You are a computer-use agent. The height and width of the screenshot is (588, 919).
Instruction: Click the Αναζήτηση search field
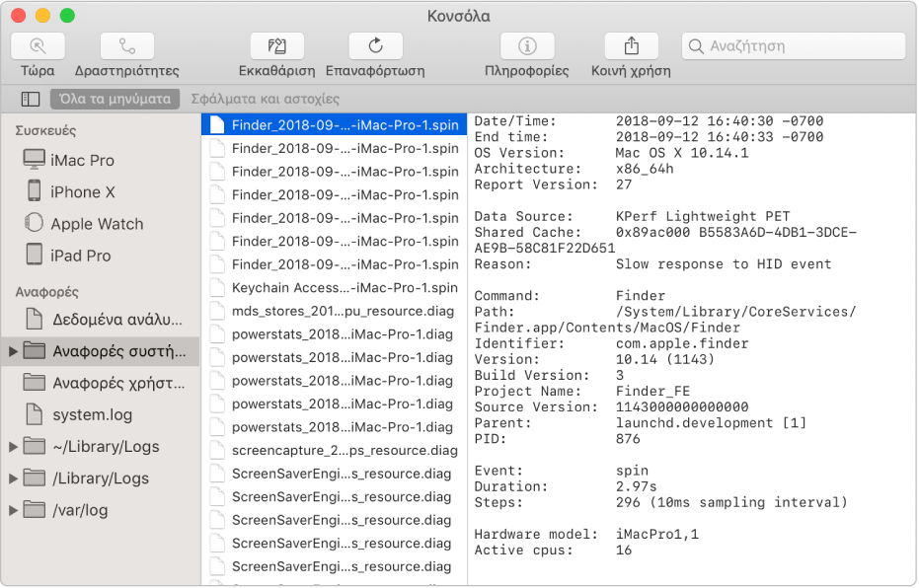(x=794, y=45)
